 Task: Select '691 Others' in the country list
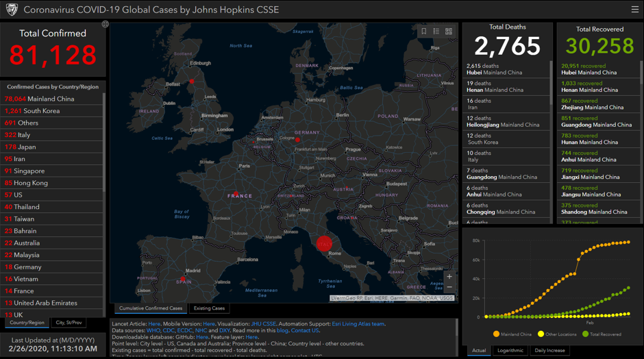[51, 123]
